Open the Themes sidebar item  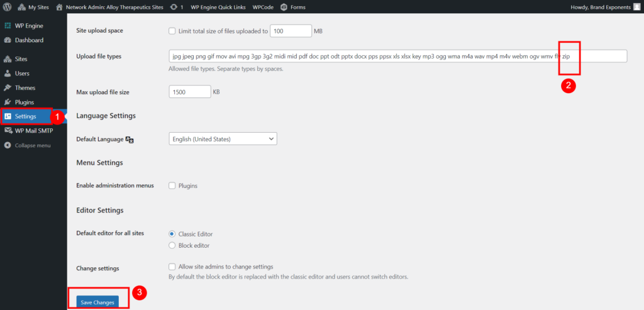[x=25, y=88]
